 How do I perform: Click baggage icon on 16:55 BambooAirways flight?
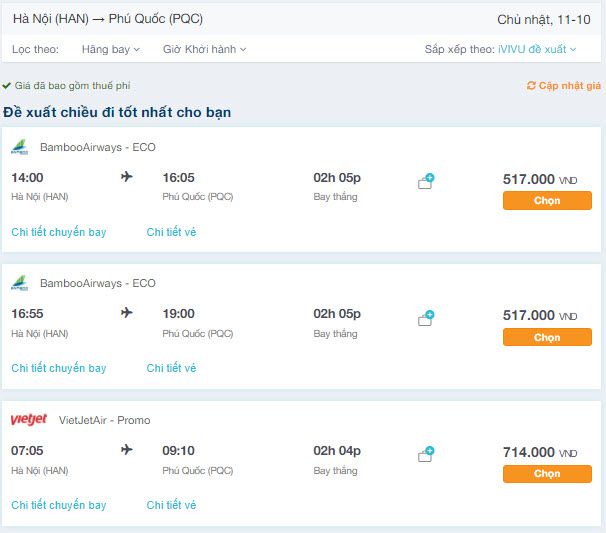pos(426,318)
